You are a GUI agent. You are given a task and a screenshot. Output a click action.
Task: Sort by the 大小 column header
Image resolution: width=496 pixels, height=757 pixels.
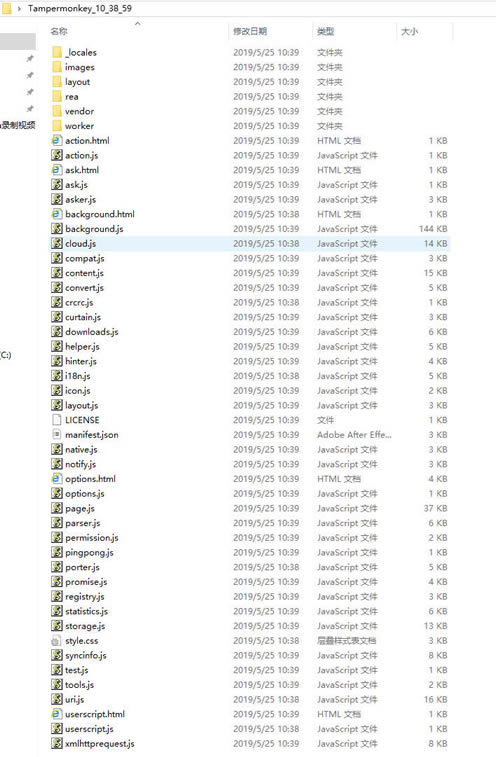(x=409, y=31)
